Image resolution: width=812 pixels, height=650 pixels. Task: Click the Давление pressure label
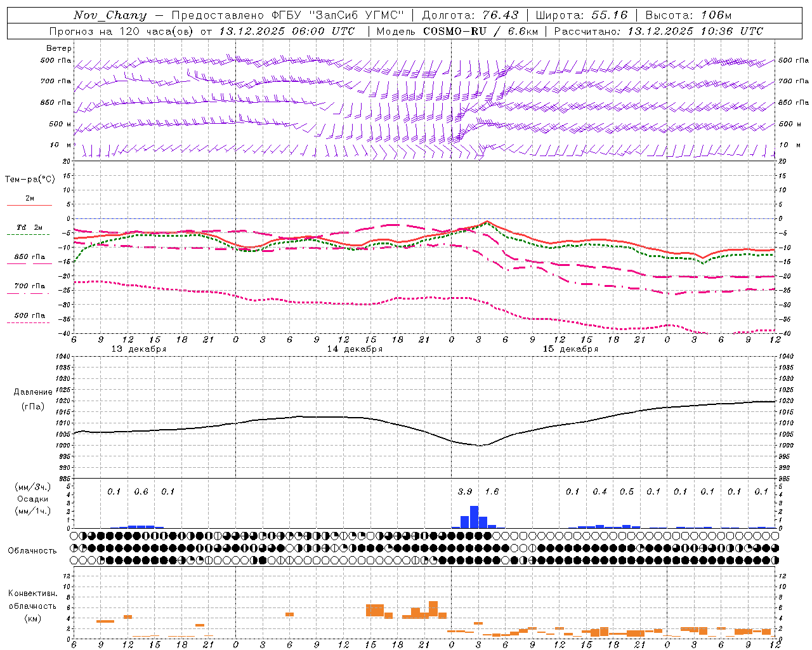coord(33,392)
